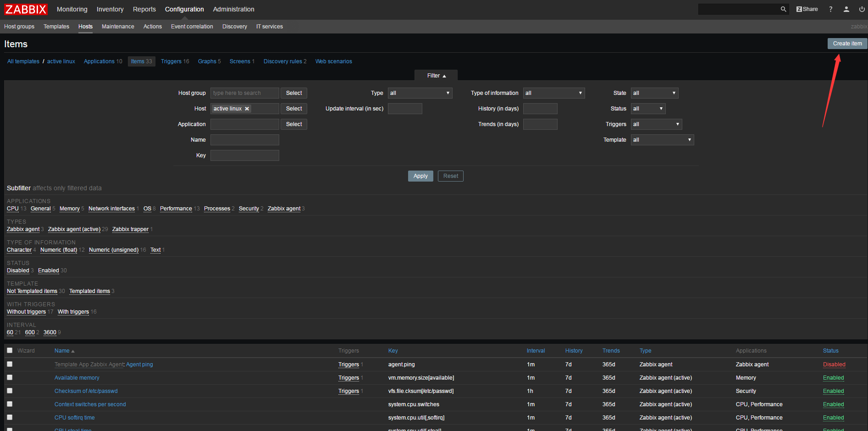
Task: Open Actions submenu
Action: click(x=153, y=27)
